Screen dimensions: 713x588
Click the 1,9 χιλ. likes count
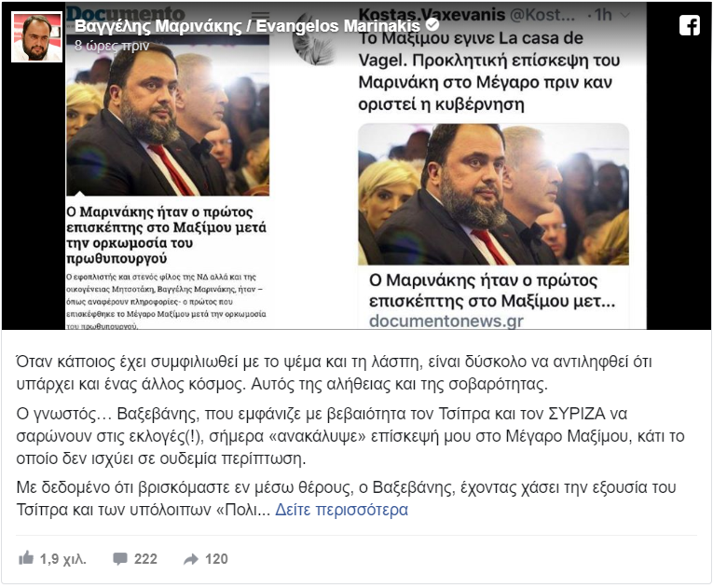[62, 559]
